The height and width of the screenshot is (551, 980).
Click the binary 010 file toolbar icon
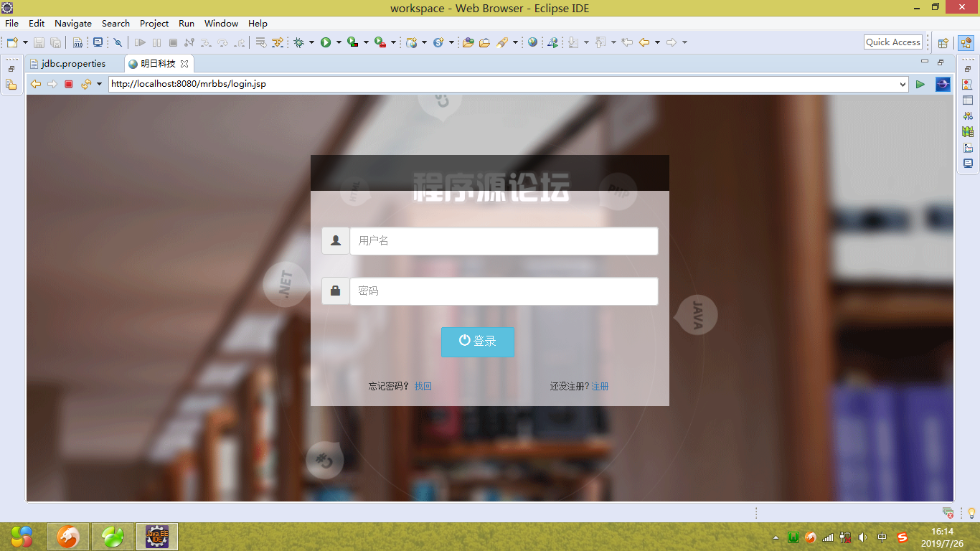[x=77, y=42]
